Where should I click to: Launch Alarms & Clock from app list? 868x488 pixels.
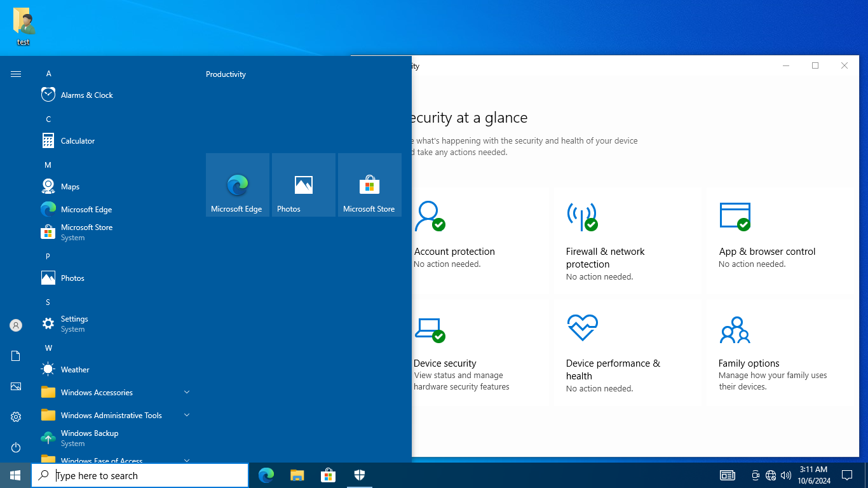tap(116, 95)
